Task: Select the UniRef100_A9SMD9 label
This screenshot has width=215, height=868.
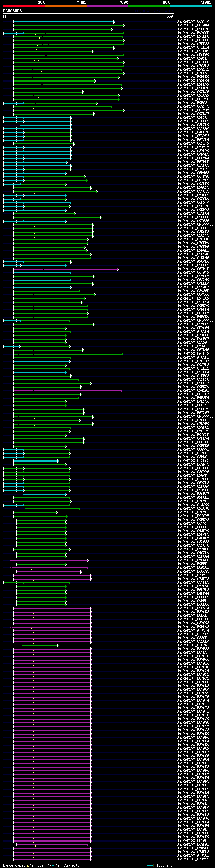Action: click(193, 184)
